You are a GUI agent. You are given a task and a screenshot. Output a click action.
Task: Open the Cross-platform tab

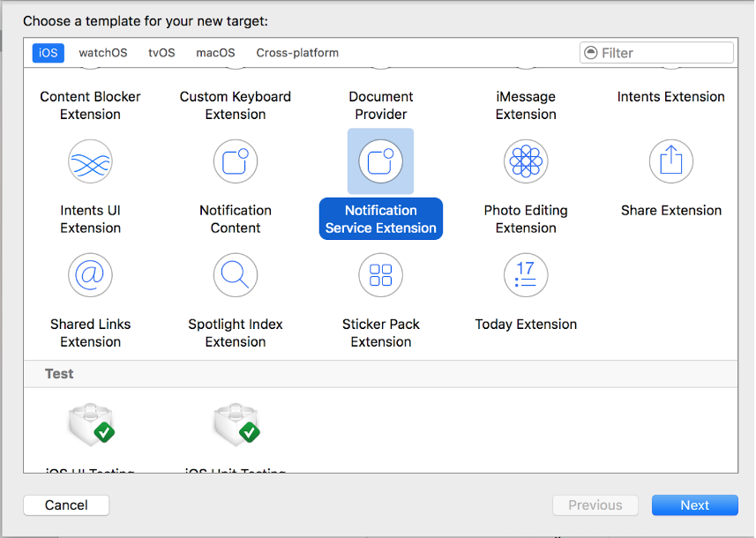297,53
